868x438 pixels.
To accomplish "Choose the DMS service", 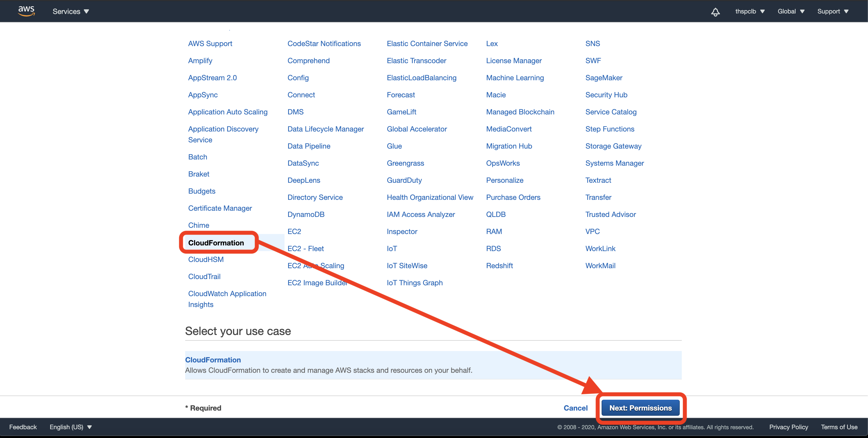I will pos(296,112).
